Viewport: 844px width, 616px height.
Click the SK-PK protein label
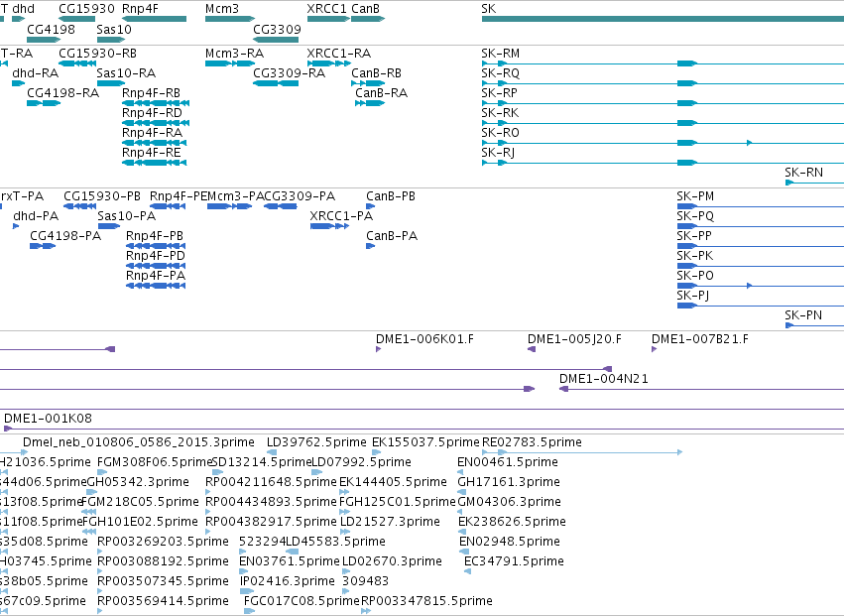click(695, 256)
